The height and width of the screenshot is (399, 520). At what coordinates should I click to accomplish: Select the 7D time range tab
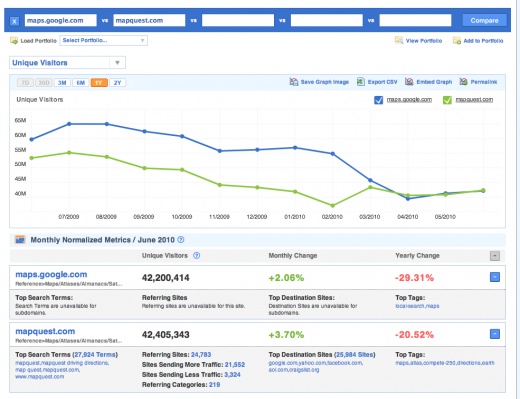[25, 83]
